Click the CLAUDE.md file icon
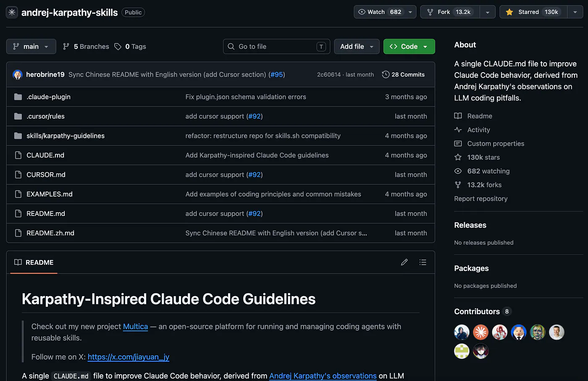588x381 pixels. pos(18,155)
